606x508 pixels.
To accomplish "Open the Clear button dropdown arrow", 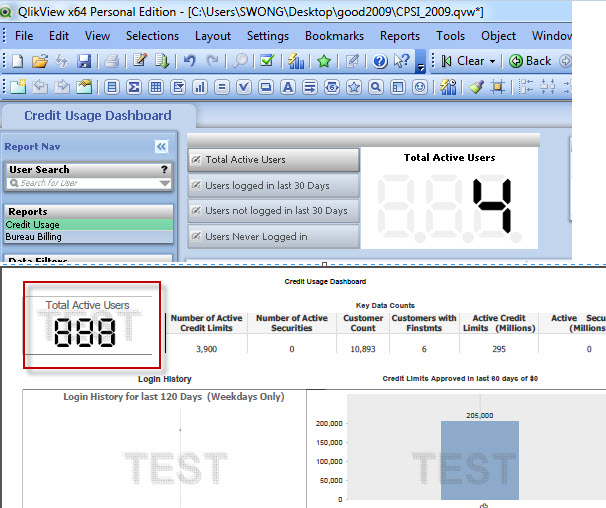I will click(x=492, y=61).
